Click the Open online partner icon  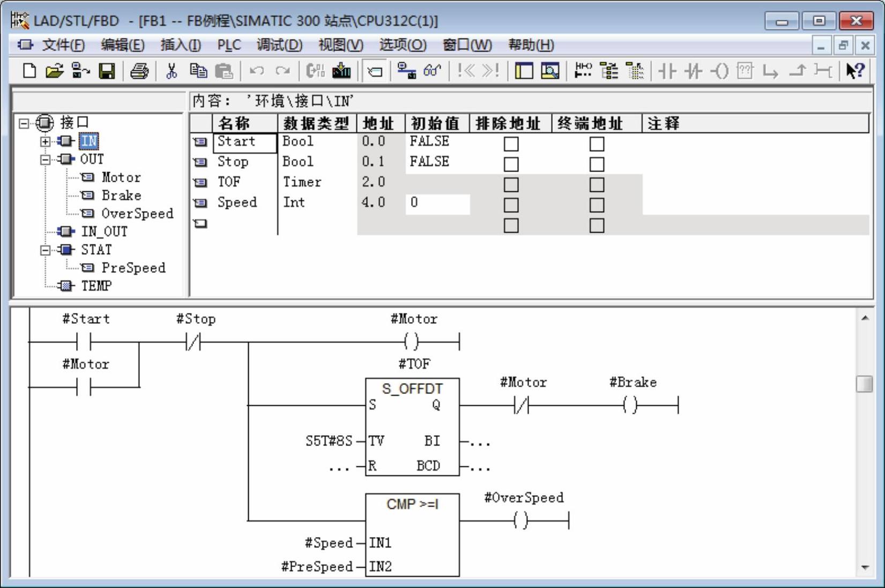[x=81, y=71]
